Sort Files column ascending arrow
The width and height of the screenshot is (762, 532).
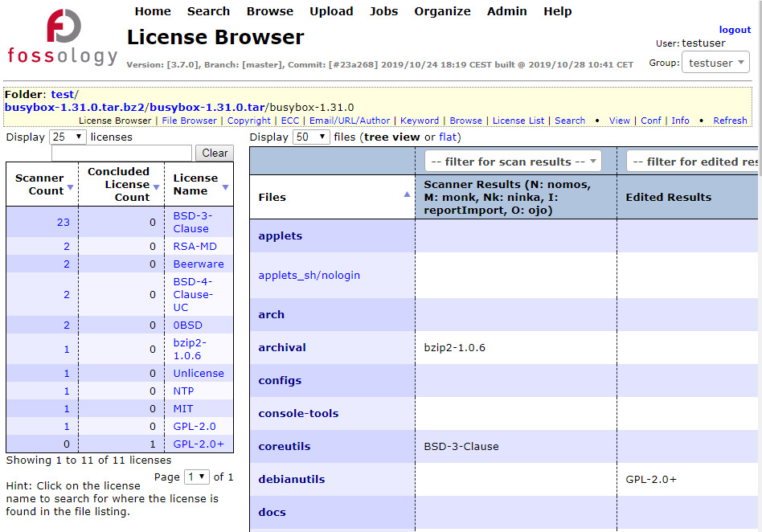tap(407, 194)
